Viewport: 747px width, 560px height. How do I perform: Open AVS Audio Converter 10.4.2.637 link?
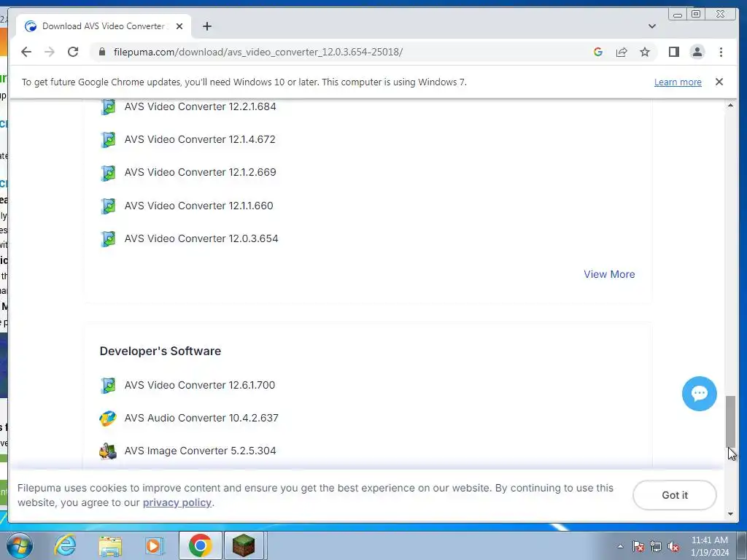pos(201,418)
